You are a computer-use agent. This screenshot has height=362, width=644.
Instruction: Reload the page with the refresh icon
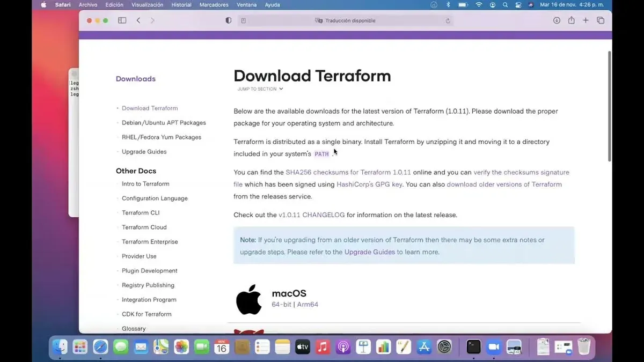pyautogui.click(x=448, y=21)
